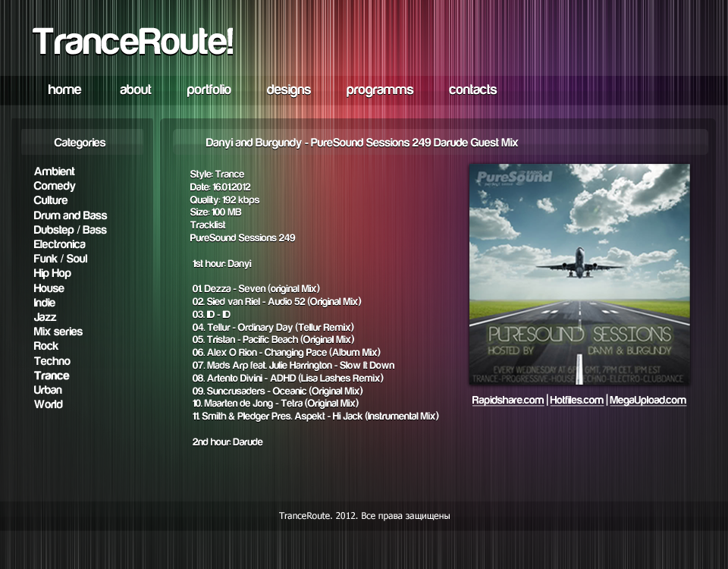This screenshot has height=569, width=728.
Task: Download via the Rapidshare.com link
Action: coord(507,400)
